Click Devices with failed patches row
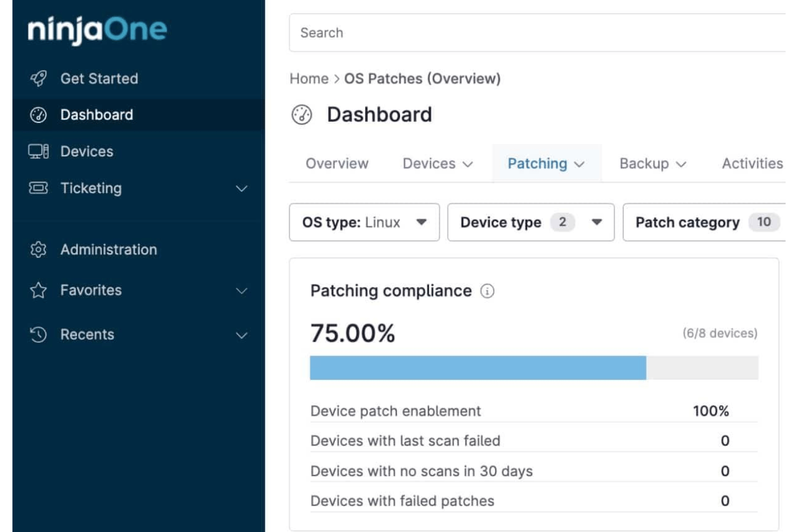The image size is (798, 532). pyautogui.click(x=534, y=501)
